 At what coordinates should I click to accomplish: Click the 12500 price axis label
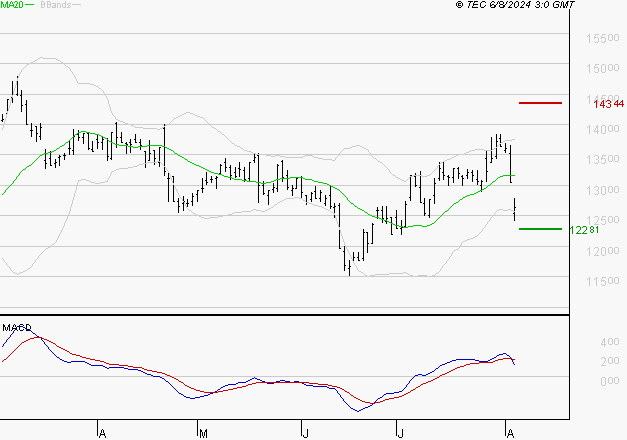pos(603,220)
